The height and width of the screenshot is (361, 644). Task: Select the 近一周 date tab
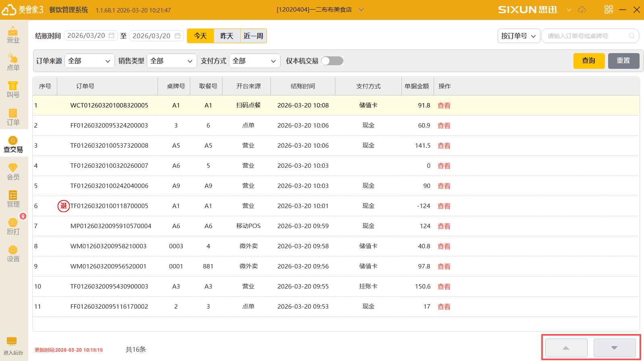pos(253,36)
